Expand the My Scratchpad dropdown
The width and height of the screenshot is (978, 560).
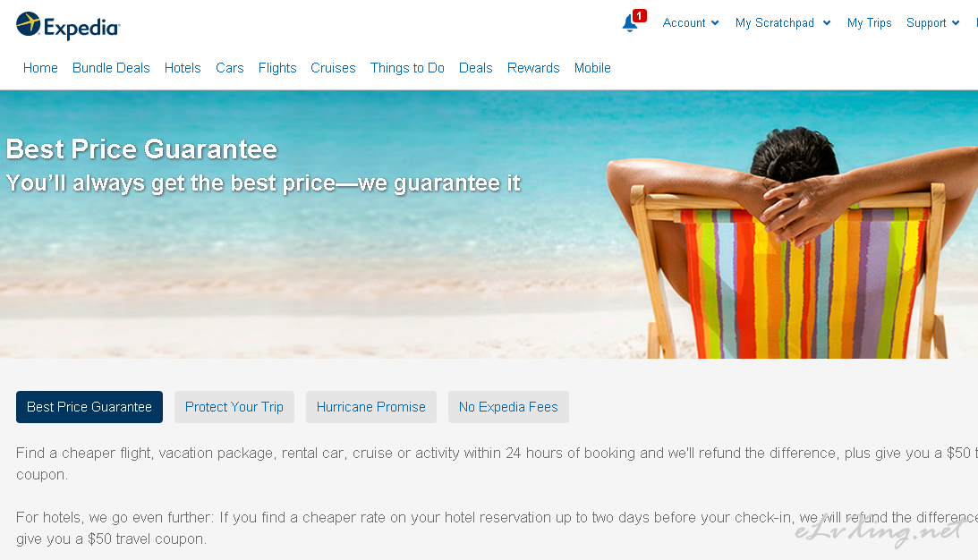point(783,23)
